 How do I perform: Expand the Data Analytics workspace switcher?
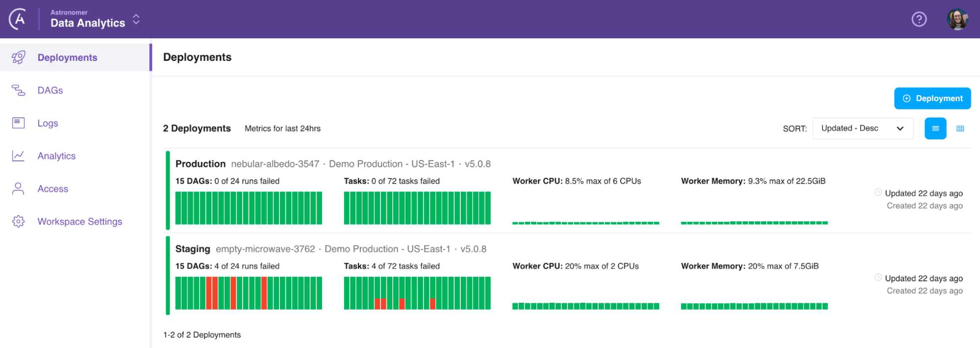click(x=136, y=20)
